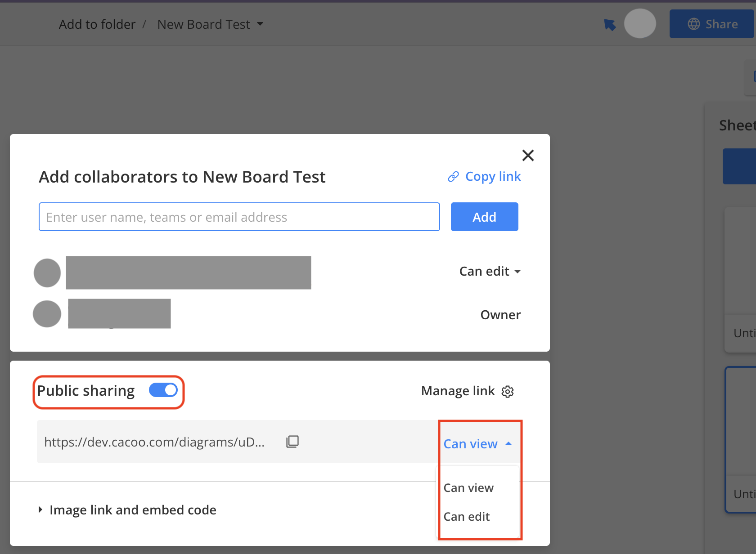Click the Copy link text

point(493,177)
